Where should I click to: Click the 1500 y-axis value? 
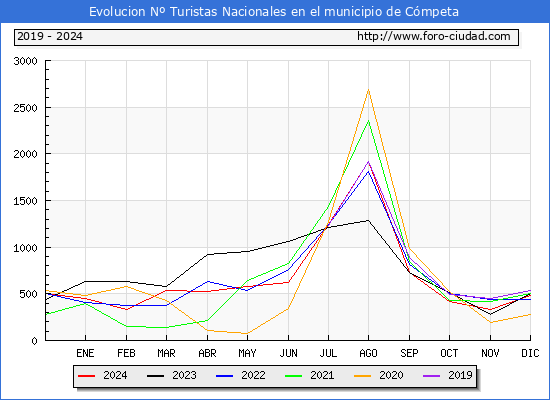(x=25, y=201)
